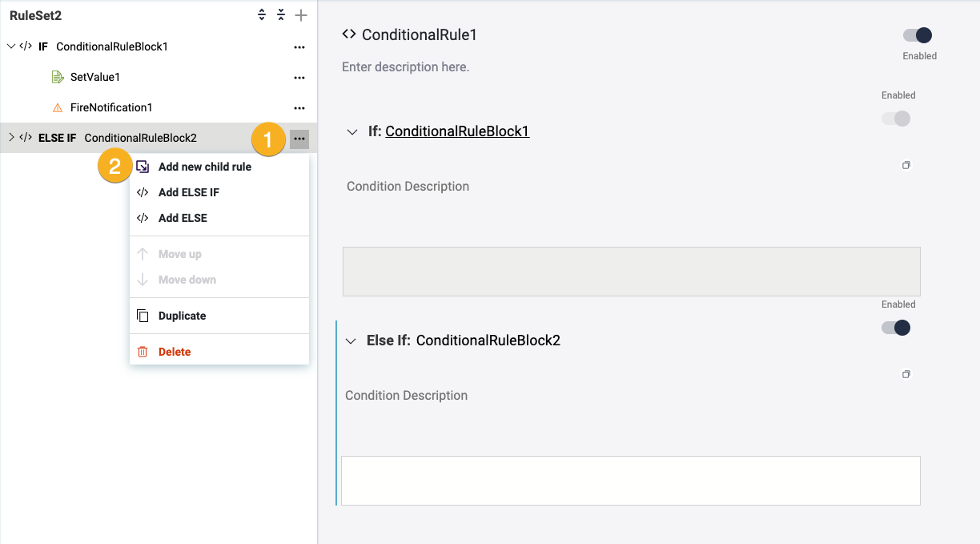Click the copy icon under Else If ConditionalRuleBlock2
The image size is (980, 544).
tap(906, 374)
